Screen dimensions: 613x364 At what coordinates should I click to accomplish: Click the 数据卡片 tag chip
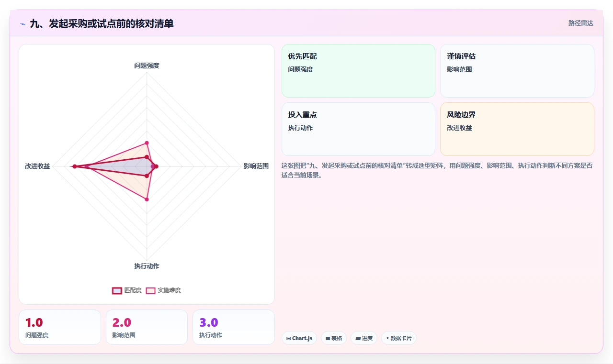coord(399,338)
